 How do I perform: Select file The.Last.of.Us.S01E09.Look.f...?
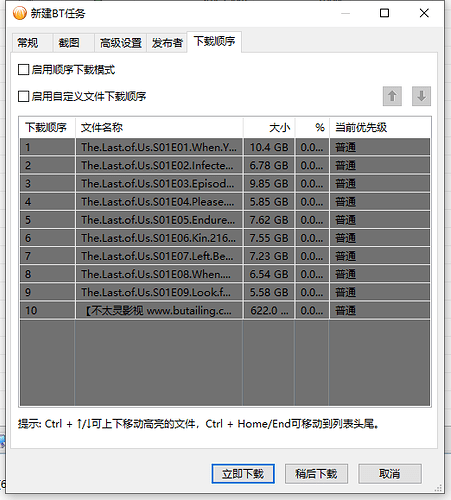click(159, 292)
